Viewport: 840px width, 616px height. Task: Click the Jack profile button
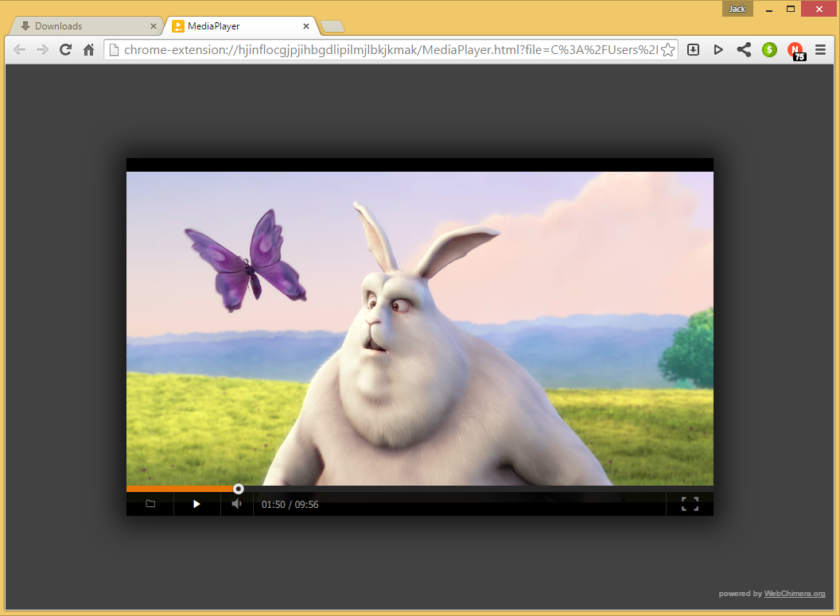click(737, 9)
